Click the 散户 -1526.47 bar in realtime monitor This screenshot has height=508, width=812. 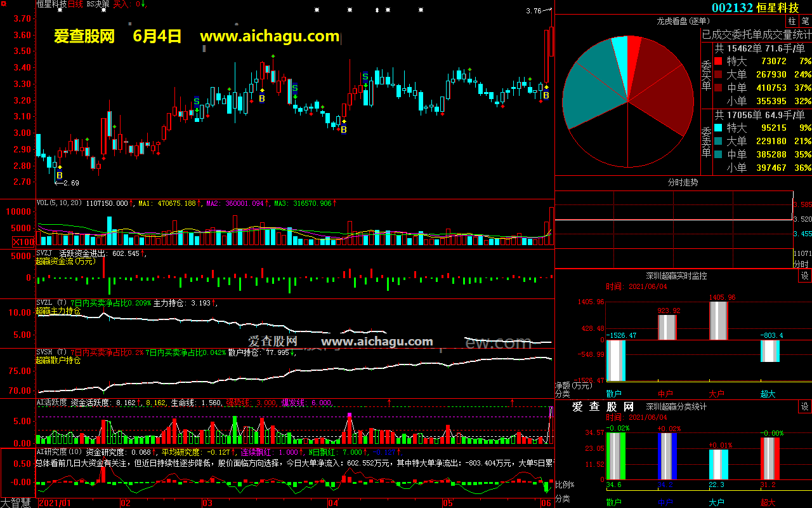pyautogui.click(x=616, y=359)
